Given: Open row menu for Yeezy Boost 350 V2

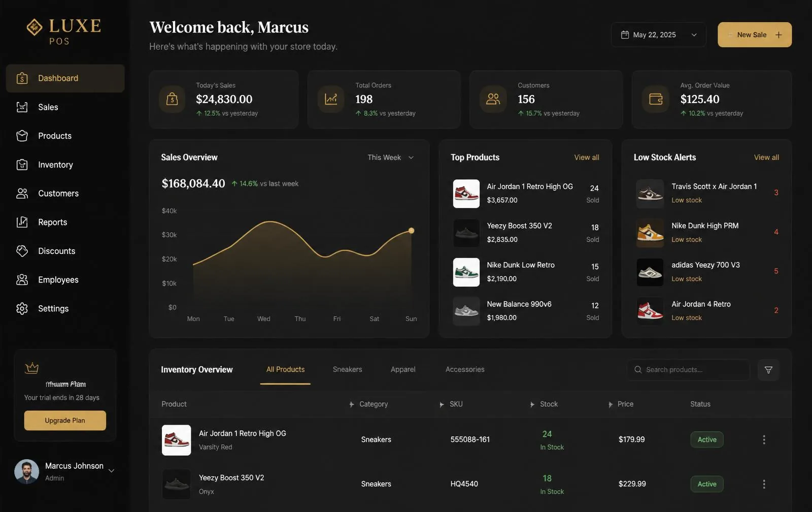Looking at the screenshot, I should (x=764, y=484).
